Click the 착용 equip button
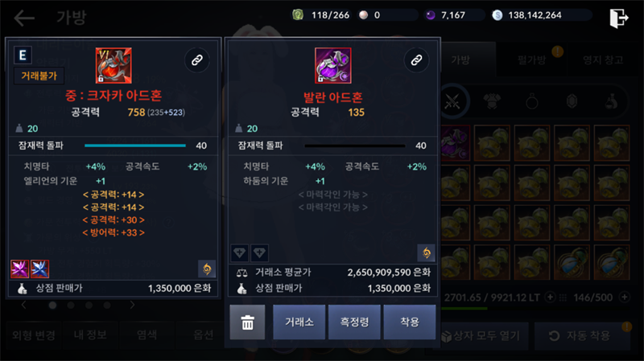Image resolution: width=644 pixels, height=361 pixels. (x=410, y=322)
